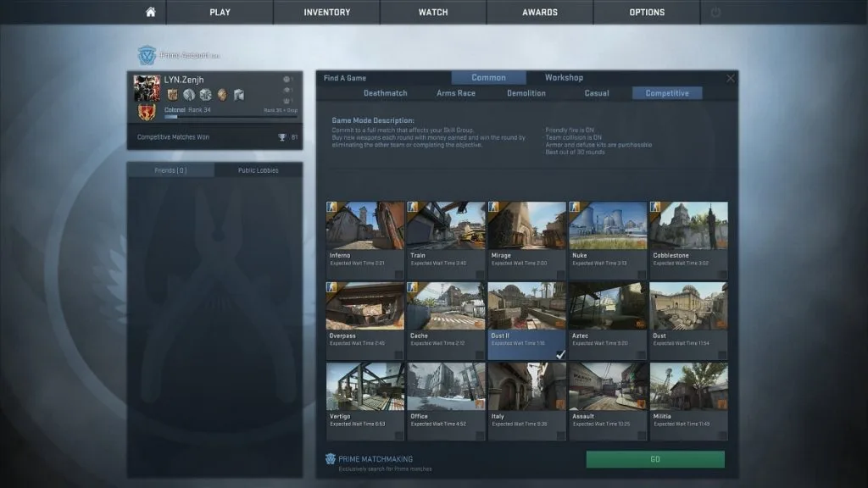Click the 'Competitive Matches Won' text
Viewport: 868px width, 488px height.
[173, 137]
